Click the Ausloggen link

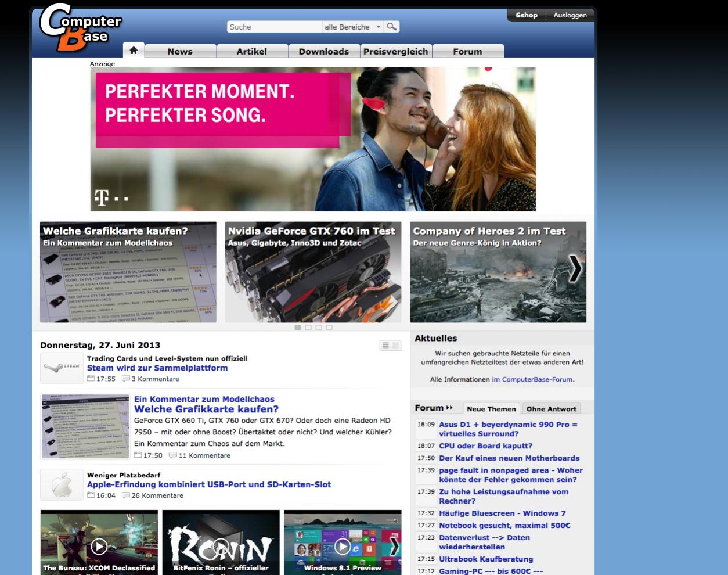570,15
